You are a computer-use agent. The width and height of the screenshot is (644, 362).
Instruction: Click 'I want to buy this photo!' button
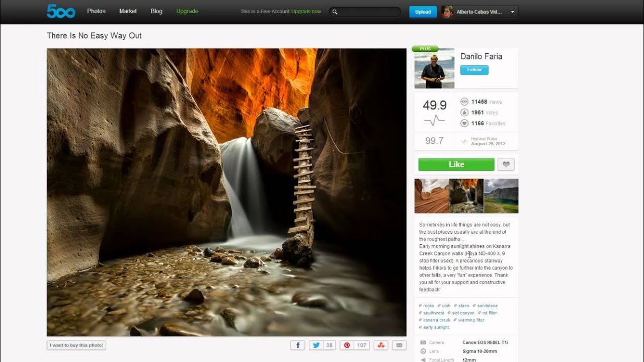76,345
